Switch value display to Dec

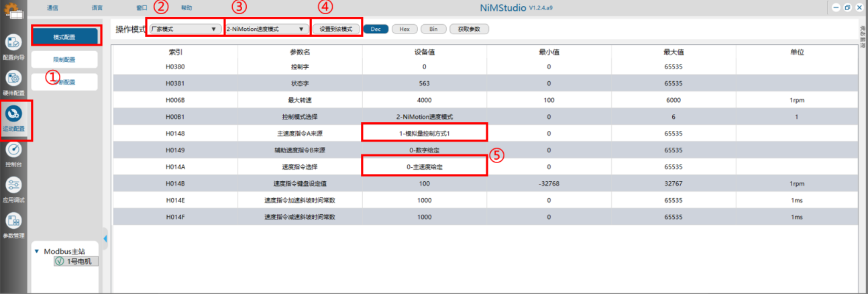coord(376,30)
